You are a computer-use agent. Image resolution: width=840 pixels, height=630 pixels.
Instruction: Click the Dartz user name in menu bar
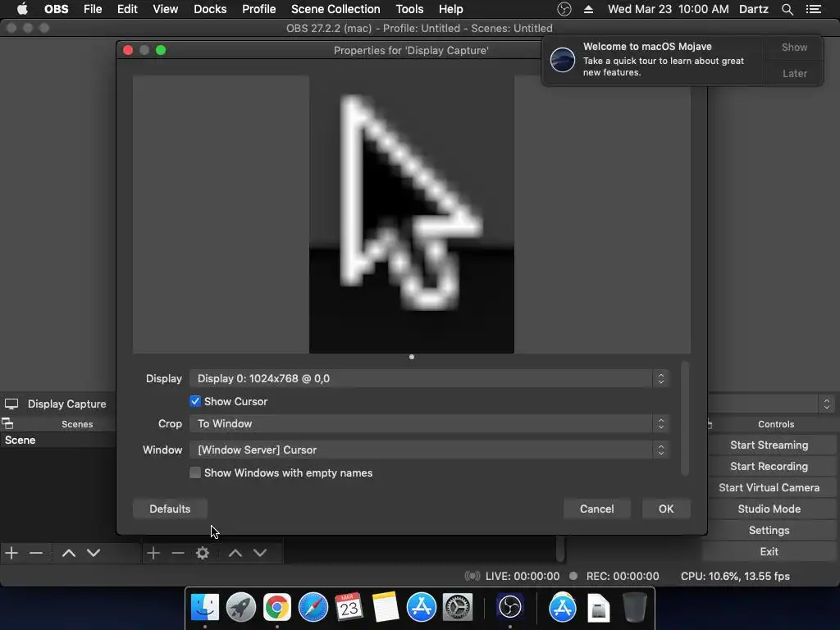point(753,9)
